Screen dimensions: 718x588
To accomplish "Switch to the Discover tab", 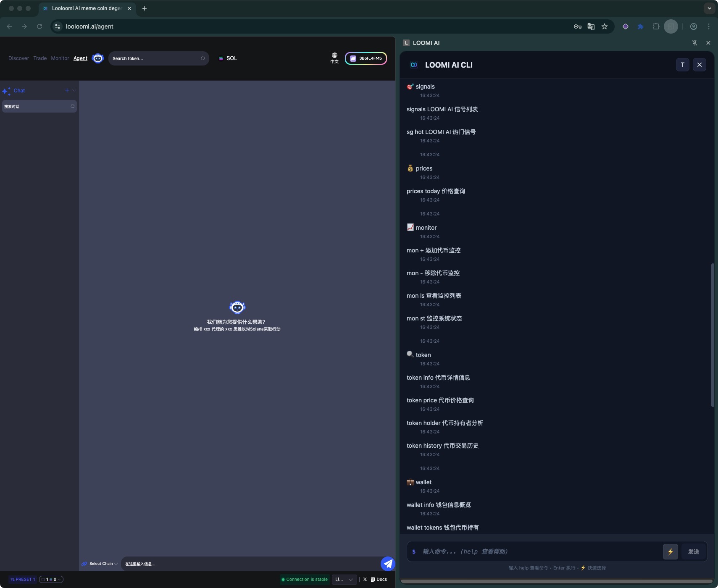I will coord(18,58).
